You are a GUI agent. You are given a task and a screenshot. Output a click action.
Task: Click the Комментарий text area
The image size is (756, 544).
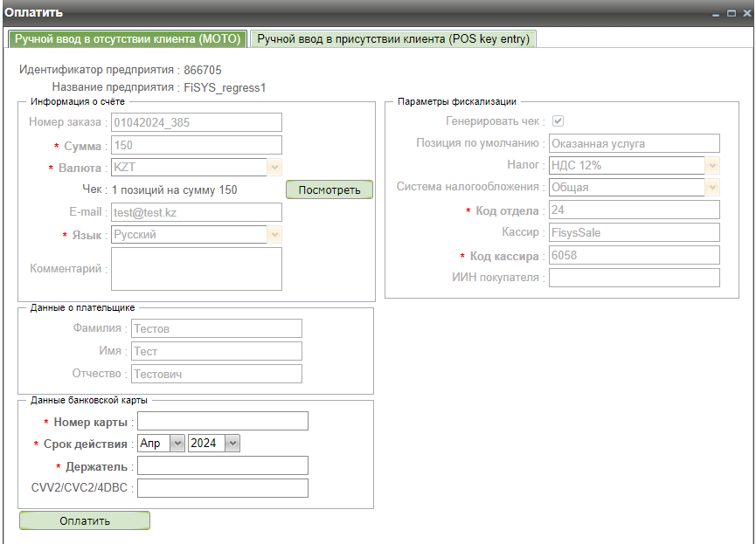click(x=196, y=268)
